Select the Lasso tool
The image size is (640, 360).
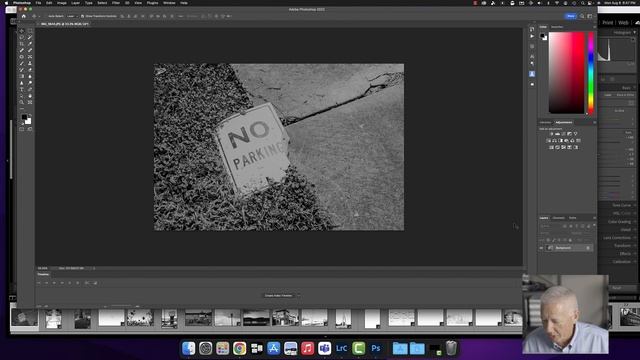(x=22, y=37)
